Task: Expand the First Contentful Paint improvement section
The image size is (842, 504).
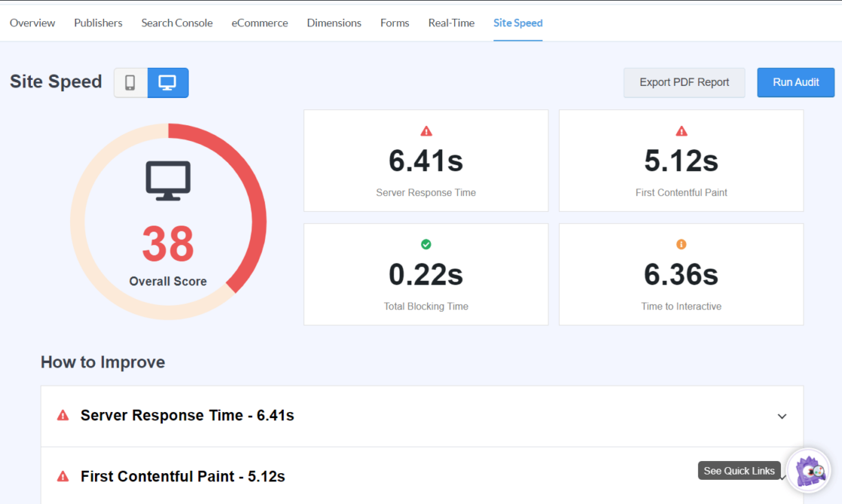Action: pyautogui.click(x=782, y=476)
